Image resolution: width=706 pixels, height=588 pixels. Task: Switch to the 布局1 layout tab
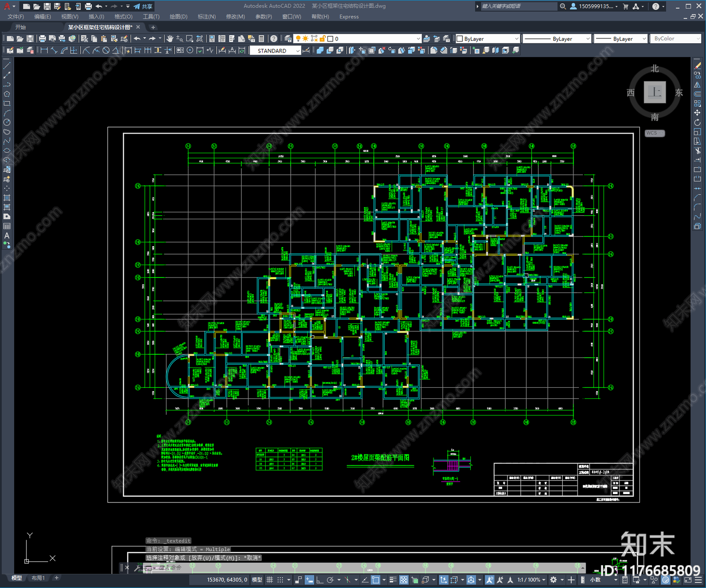[x=38, y=578]
